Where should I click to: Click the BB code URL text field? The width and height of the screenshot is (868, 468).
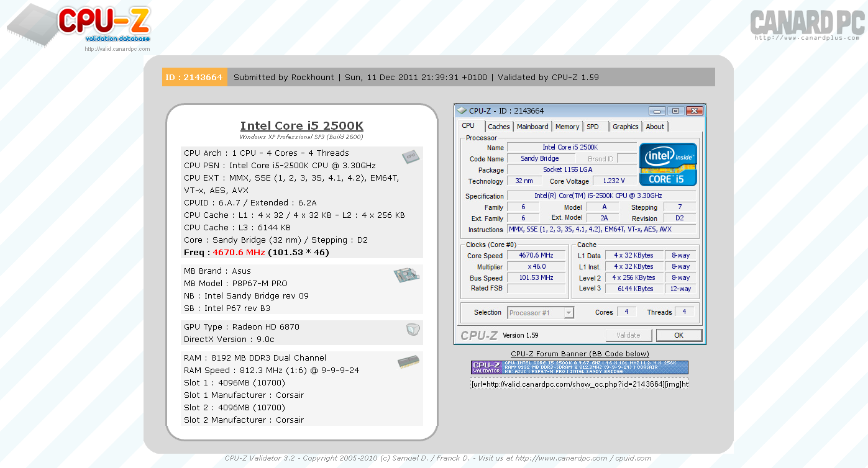[580, 384]
